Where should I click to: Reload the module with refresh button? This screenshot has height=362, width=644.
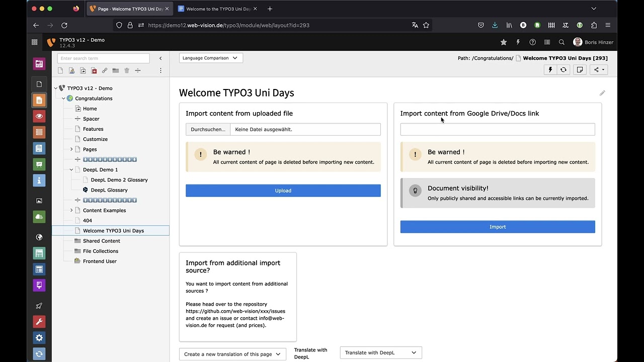(563, 70)
